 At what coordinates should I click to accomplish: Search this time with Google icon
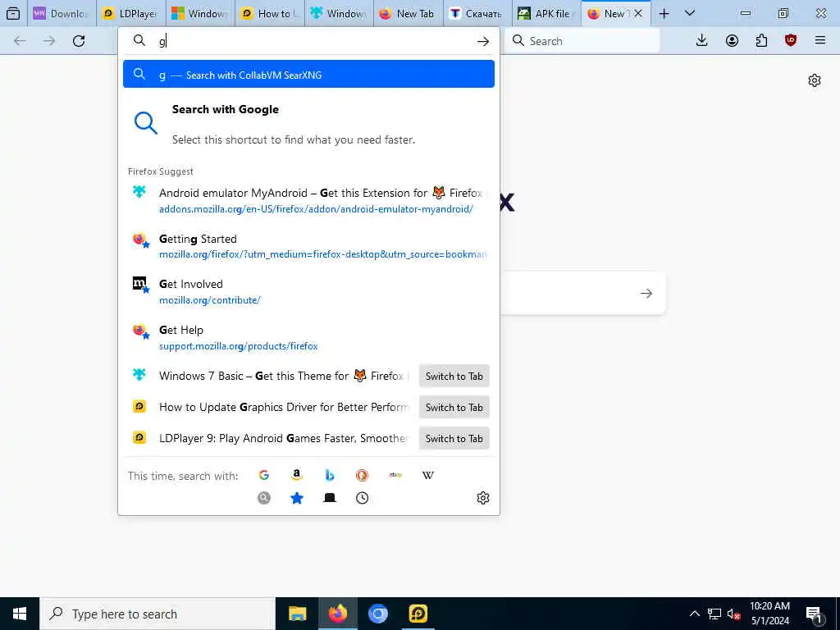263,475
